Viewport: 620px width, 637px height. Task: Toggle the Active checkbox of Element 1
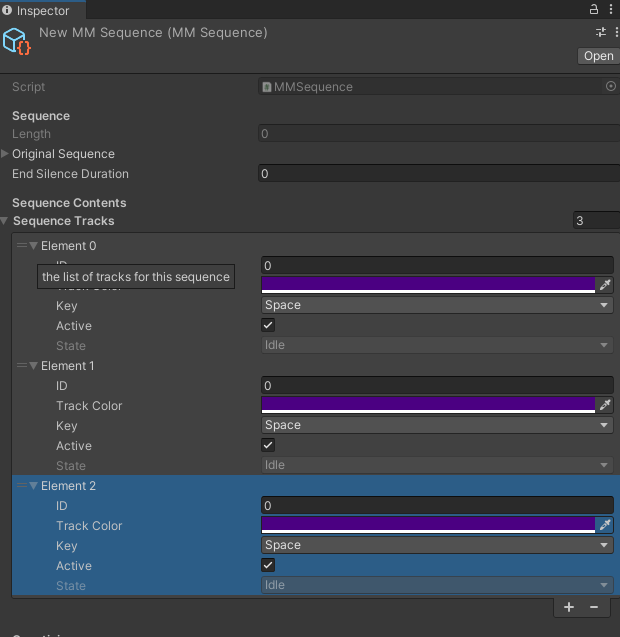point(268,445)
